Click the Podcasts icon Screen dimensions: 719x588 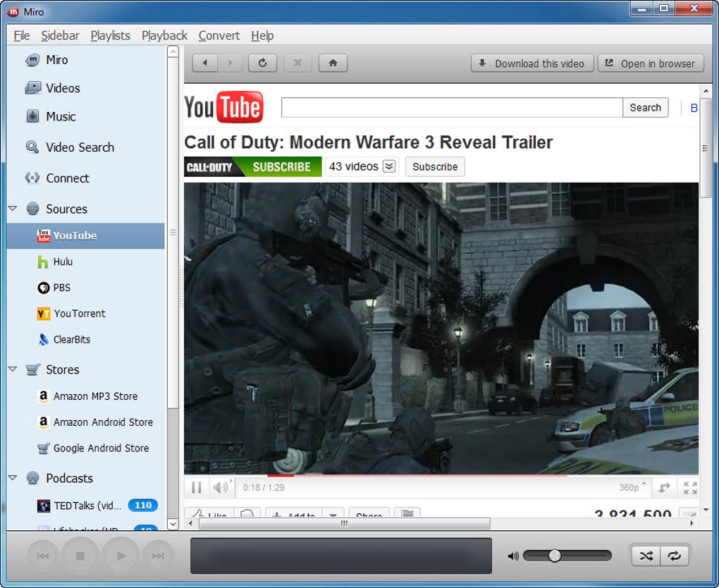pos(32,479)
